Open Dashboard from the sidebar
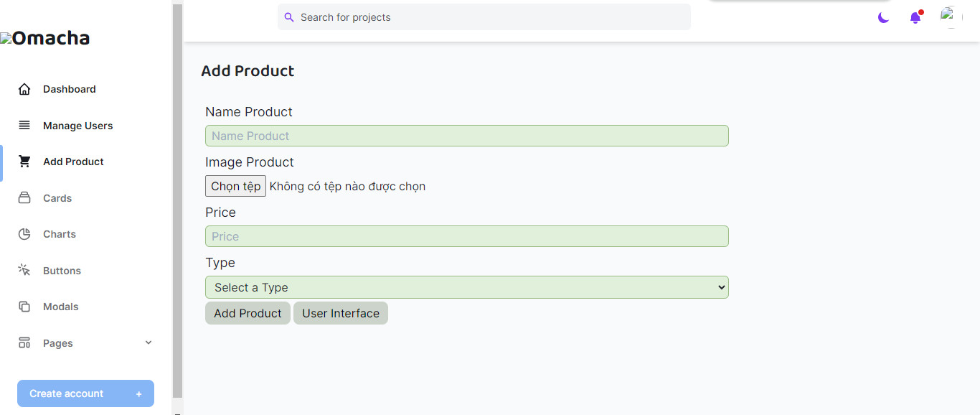The height and width of the screenshot is (415, 980). tap(70, 89)
